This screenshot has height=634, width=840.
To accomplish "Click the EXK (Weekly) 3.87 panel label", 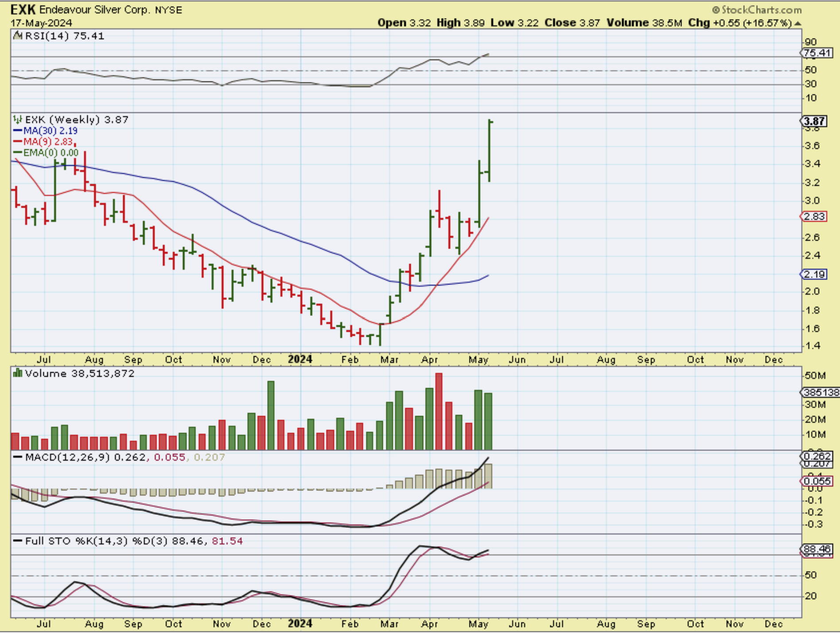I will [x=77, y=120].
